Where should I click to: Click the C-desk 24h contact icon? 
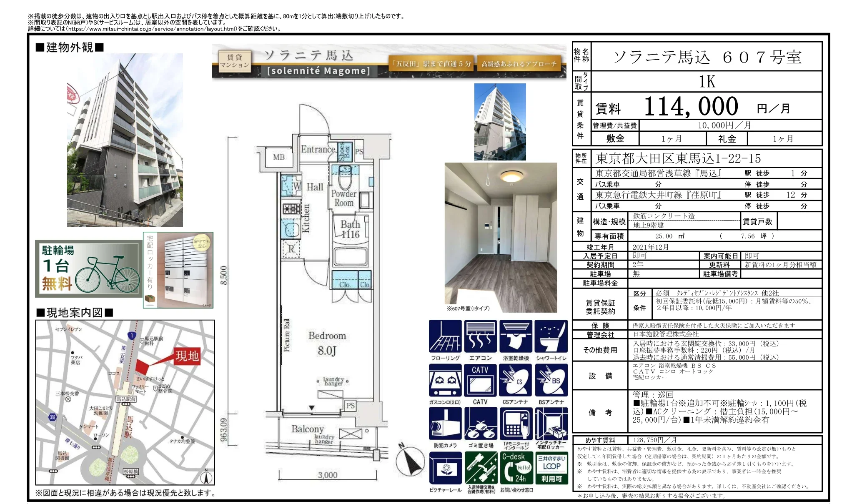tap(516, 468)
